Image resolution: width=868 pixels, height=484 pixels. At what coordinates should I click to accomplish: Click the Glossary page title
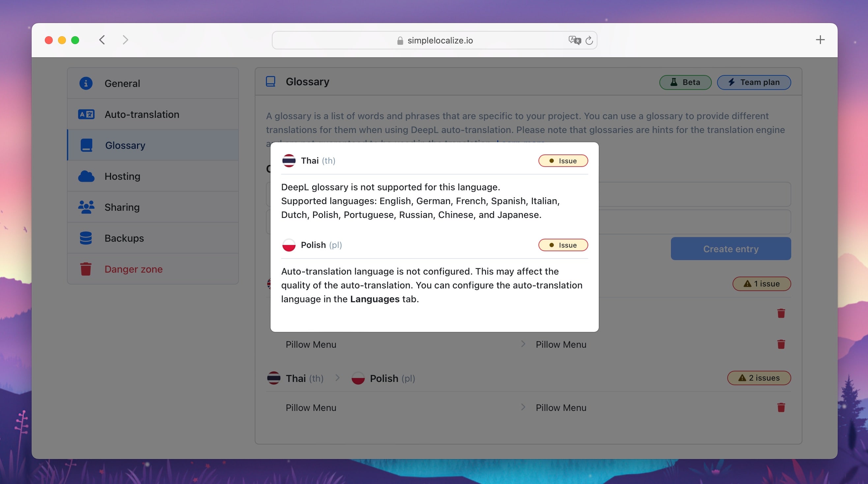pos(307,81)
